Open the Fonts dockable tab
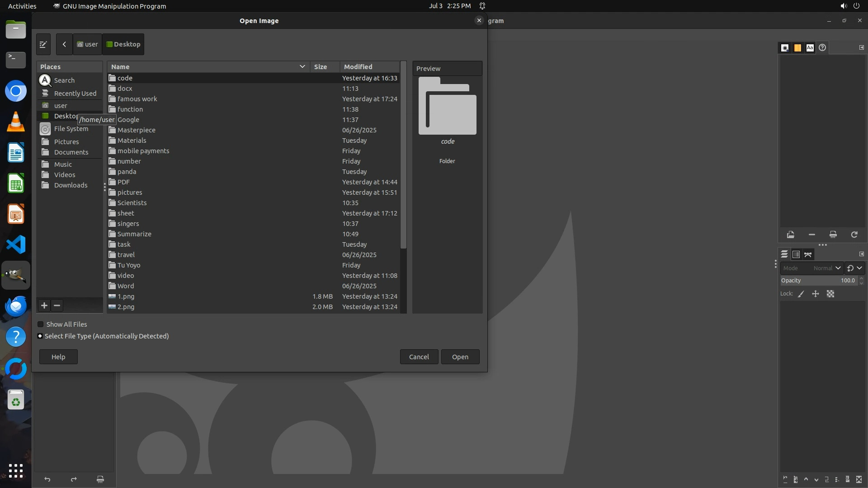Screen dimensions: 868x488 click(810, 48)
